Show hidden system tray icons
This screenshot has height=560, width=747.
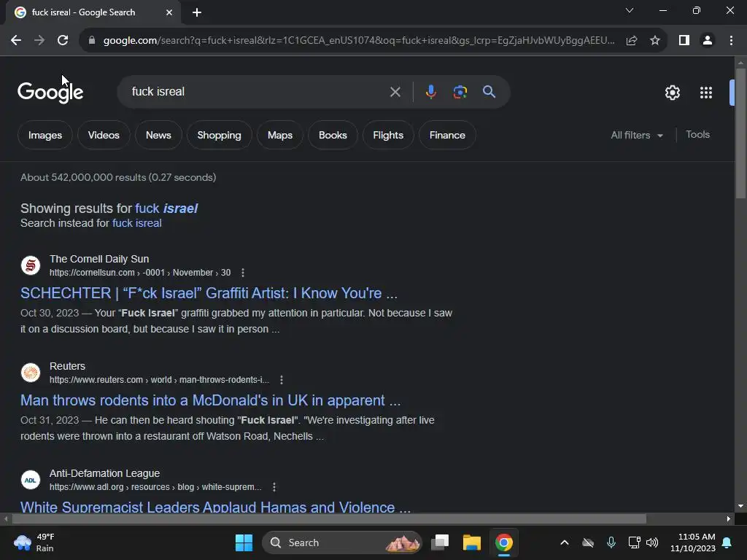[x=565, y=542]
